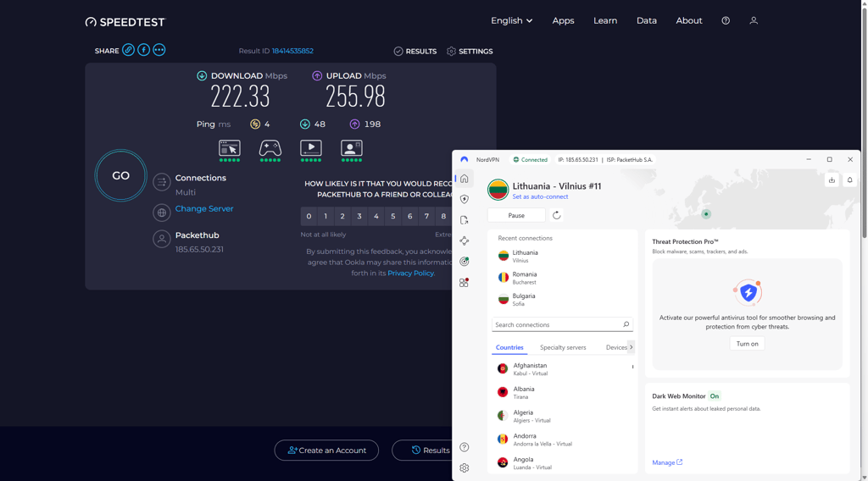Screen dimensions: 868x481
Task: Pause the NordVPN connection
Action: [x=516, y=216]
